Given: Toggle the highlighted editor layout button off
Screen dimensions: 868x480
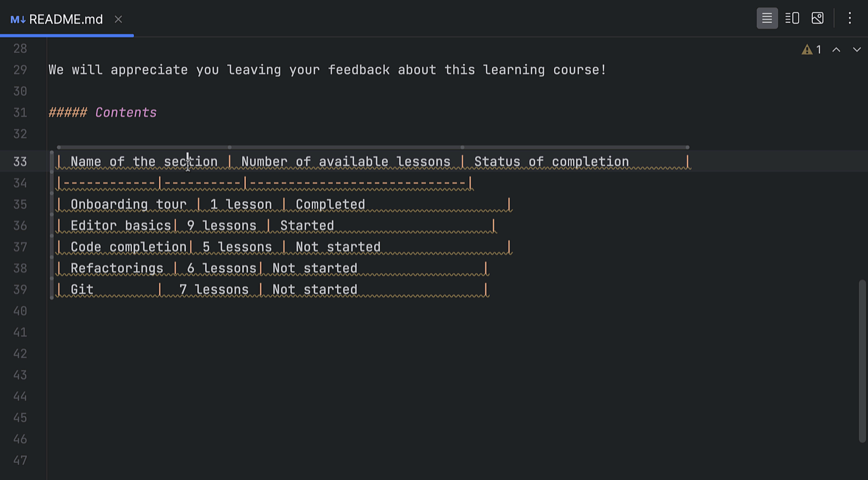Looking at the screenshot, I should [767, 18].
